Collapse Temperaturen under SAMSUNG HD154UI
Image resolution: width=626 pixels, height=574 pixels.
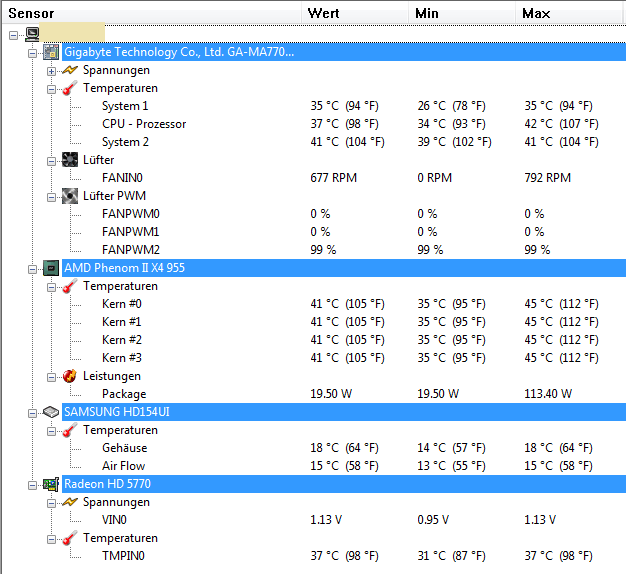click(51, 431)
